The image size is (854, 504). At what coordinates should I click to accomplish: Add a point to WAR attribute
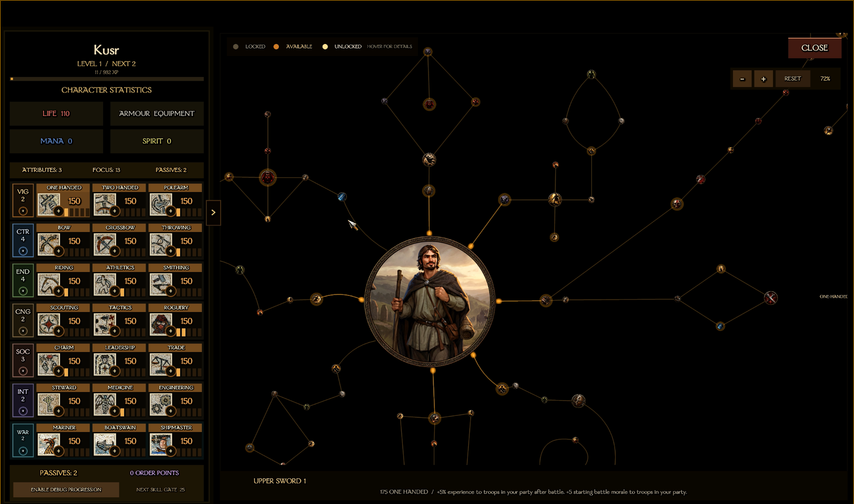coord(23,451)
